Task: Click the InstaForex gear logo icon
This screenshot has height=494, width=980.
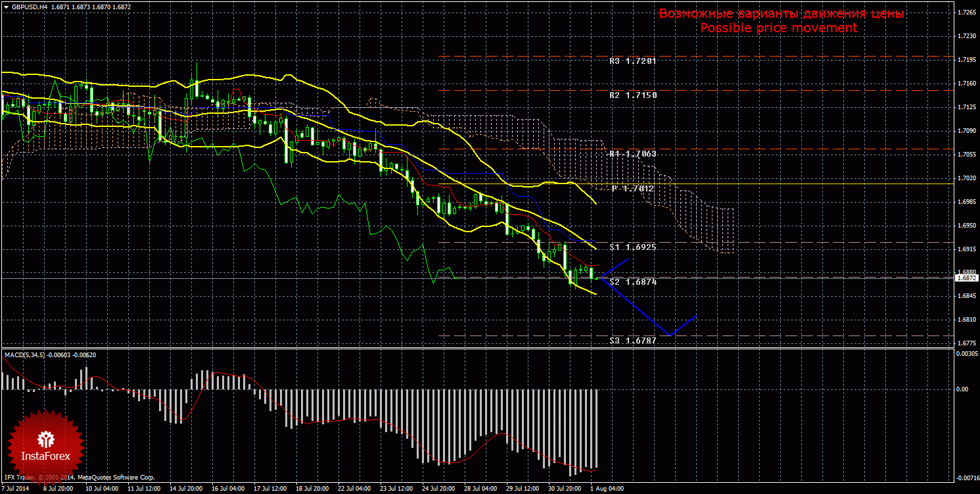Action: [45, 439]
